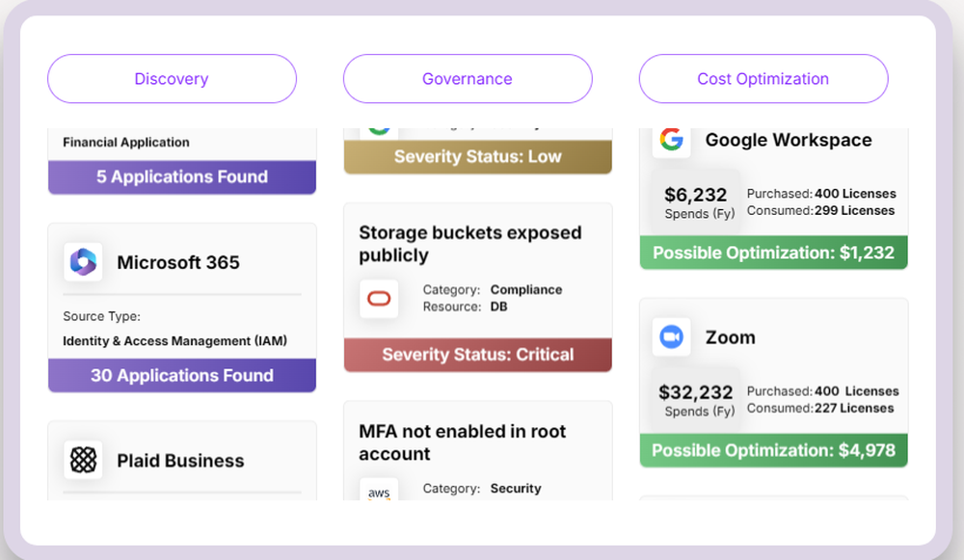964x560 pixels.
Task: Open Possible Optimization: $4,978 banner
Action: click(773, 450)
